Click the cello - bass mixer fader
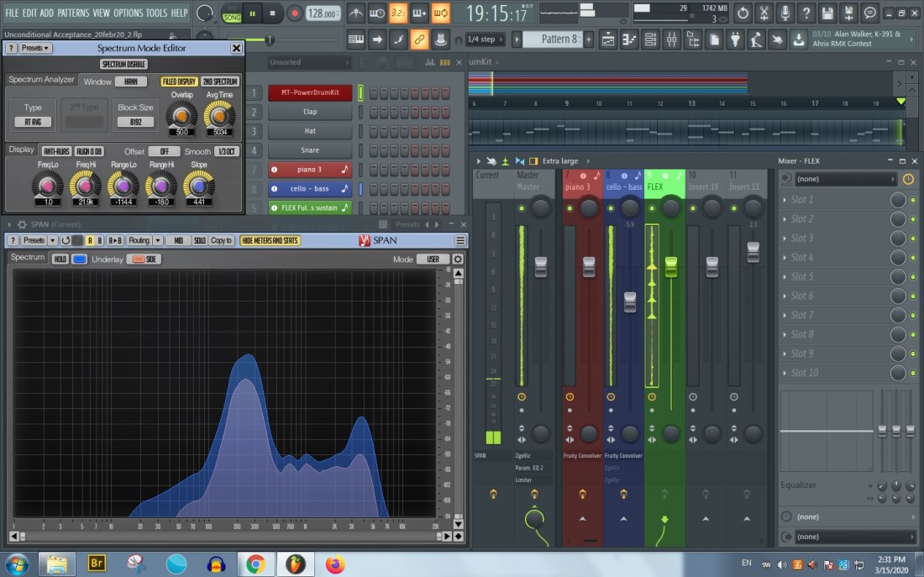The image size is (924, 577). (630, 302)
